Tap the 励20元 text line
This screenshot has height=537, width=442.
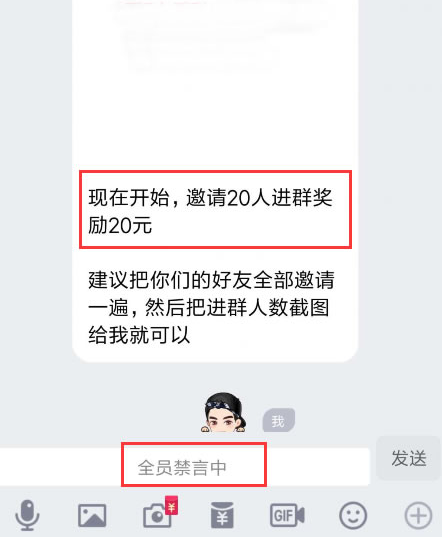120,226
